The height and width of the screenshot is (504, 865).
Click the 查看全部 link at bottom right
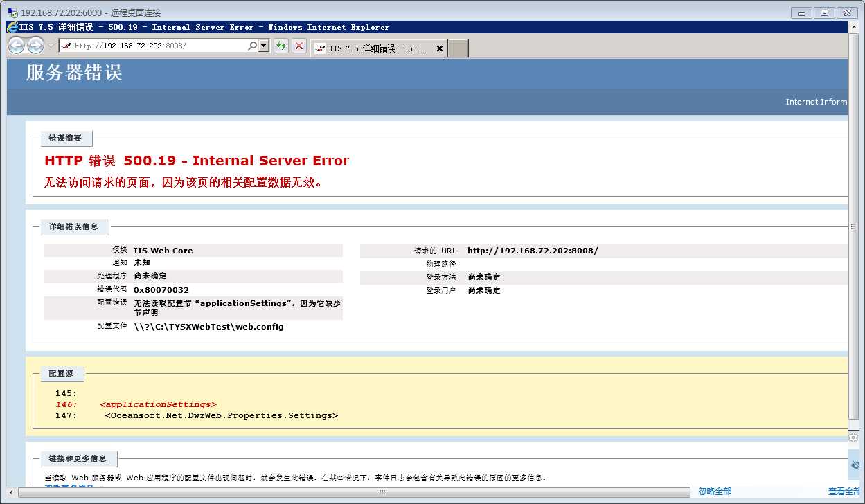point(845,491)
